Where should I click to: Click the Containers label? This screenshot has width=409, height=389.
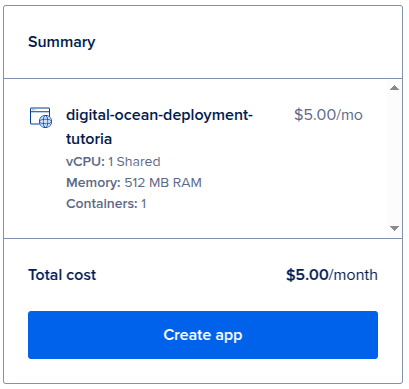(x=102, y=204)
